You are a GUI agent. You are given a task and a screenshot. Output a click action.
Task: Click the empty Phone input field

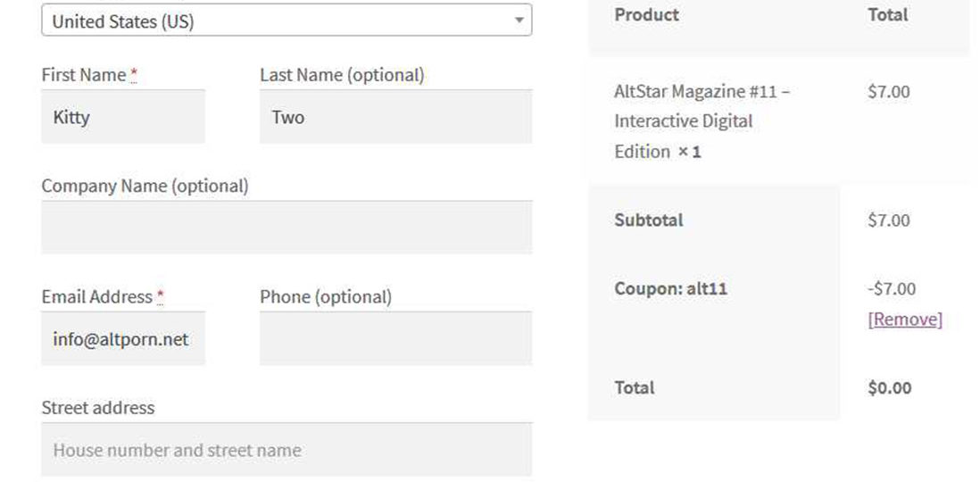tap(395, 339)
